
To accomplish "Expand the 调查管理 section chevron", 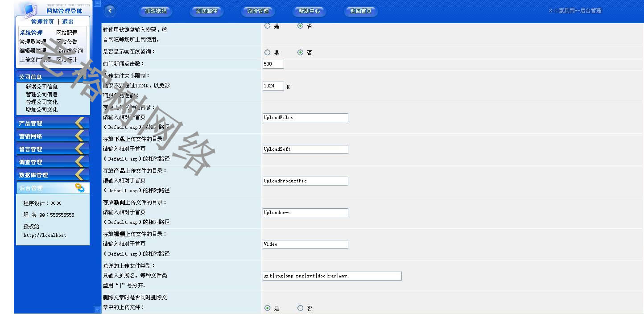I will 79,162.
